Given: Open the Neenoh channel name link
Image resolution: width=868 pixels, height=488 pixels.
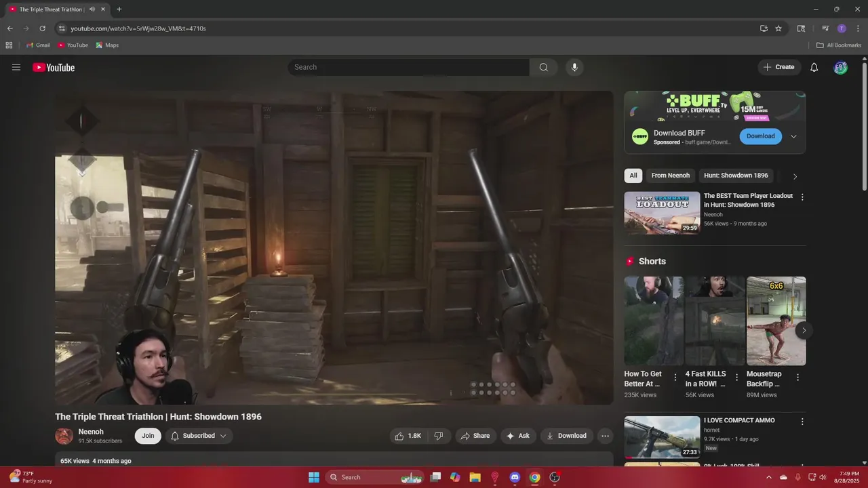Looking at the screenshot, I should (91, 432).
